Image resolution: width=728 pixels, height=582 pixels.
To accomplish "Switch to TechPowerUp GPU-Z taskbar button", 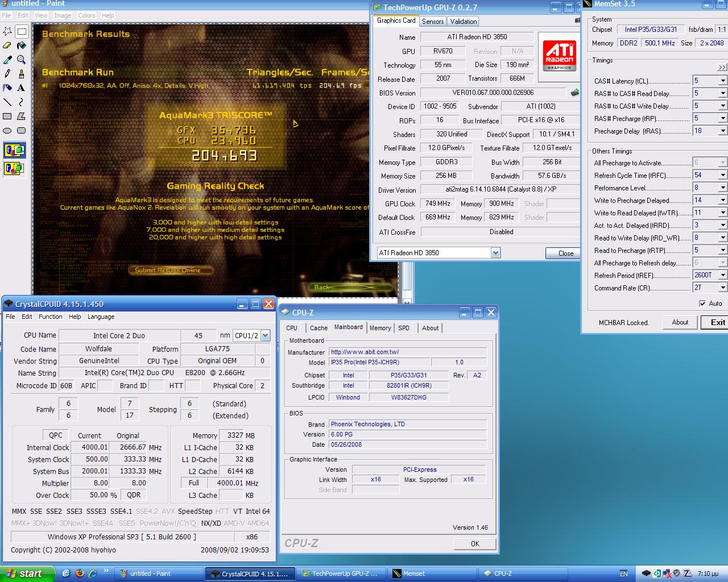I will coord(340,573).
